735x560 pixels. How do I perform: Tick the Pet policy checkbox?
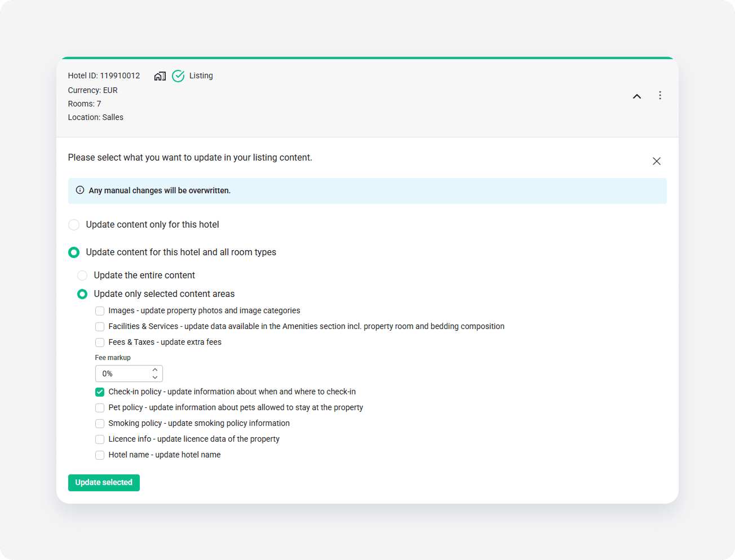pyautogui.click(x=100, y=408)
